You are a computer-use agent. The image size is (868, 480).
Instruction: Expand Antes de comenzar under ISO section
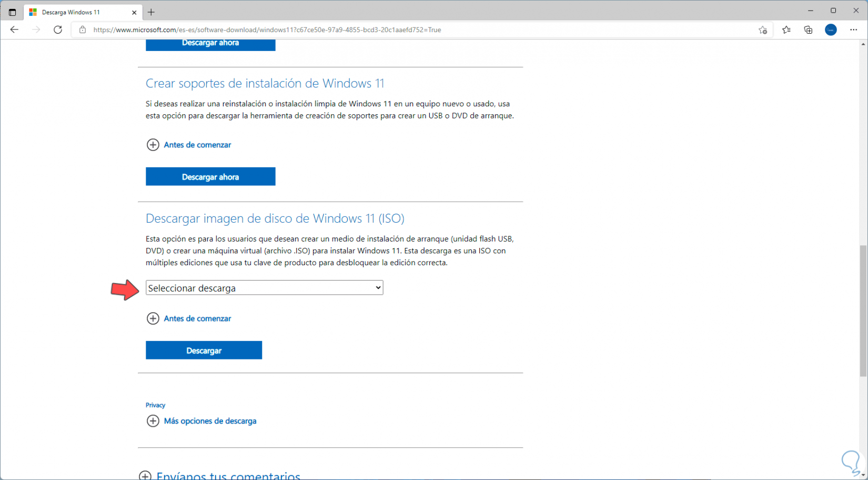[x=189, y=318]
